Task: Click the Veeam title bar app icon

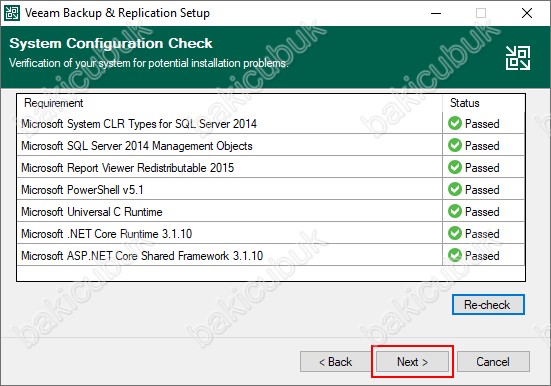Action: tap(12, 13)
